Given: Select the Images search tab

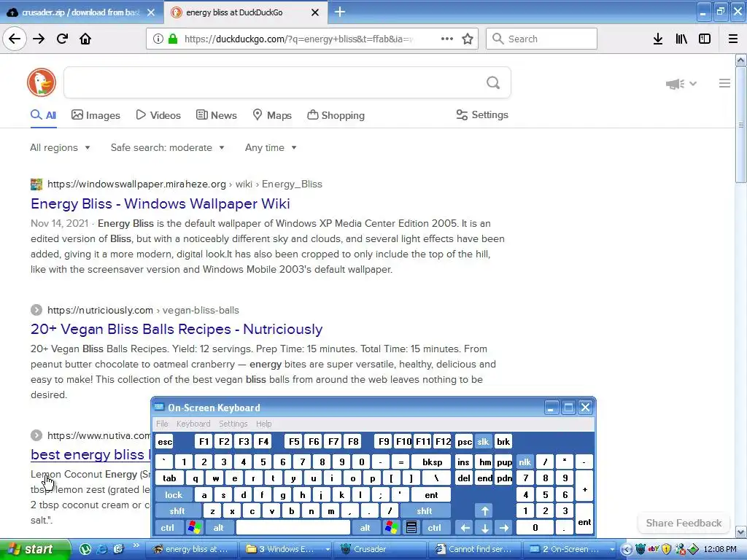Looking at the screenshot, I should (x=96, y=115).
